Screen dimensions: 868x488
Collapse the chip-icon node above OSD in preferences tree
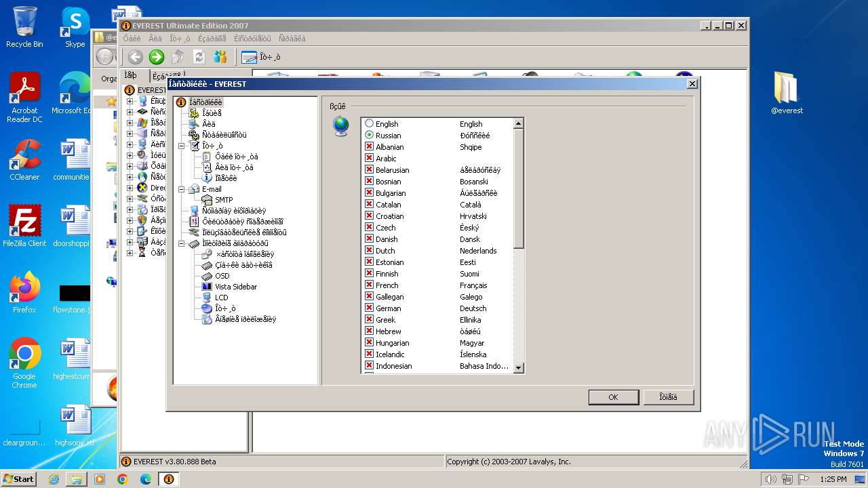point(182,243)
